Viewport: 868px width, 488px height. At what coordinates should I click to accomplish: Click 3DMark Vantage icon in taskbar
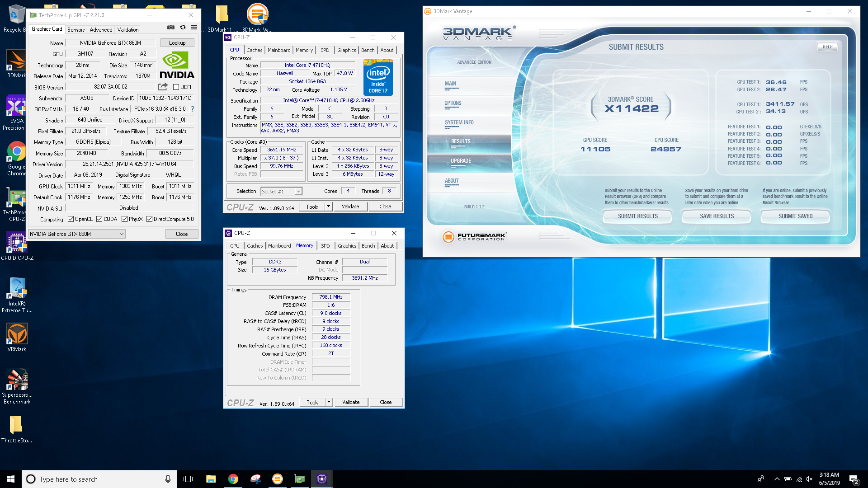coord(278,479)
